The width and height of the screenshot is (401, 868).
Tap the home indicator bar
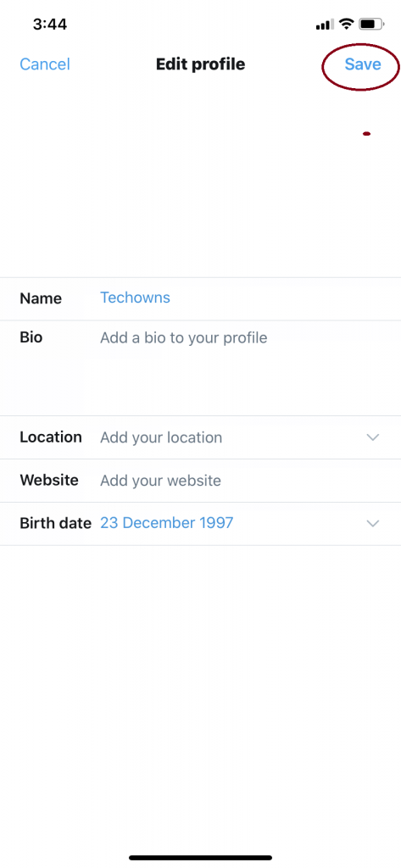200,858
